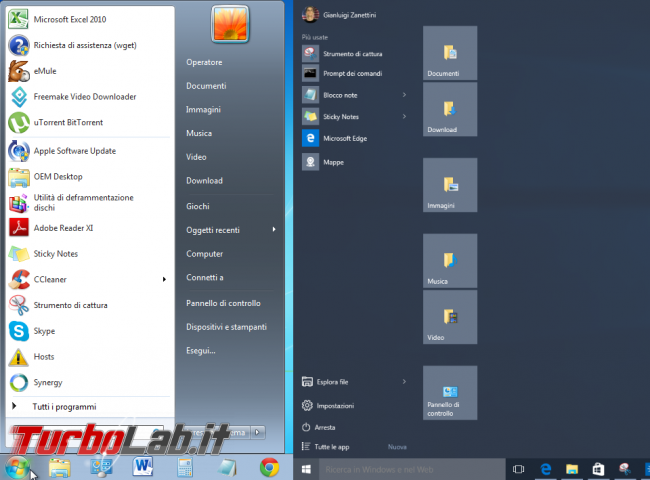Expand Blocco note jump list arrow
Image resolution: width=650 pixels, height=480 pixels.
404,95
